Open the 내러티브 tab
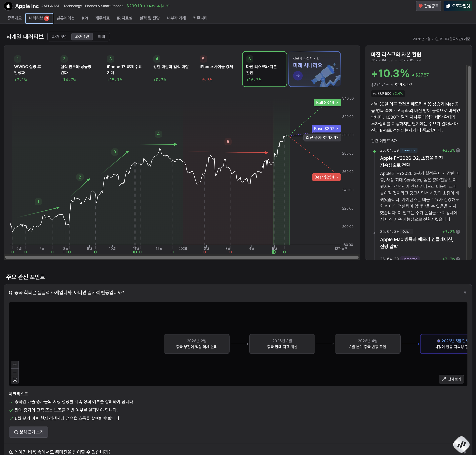 [39, 18]
